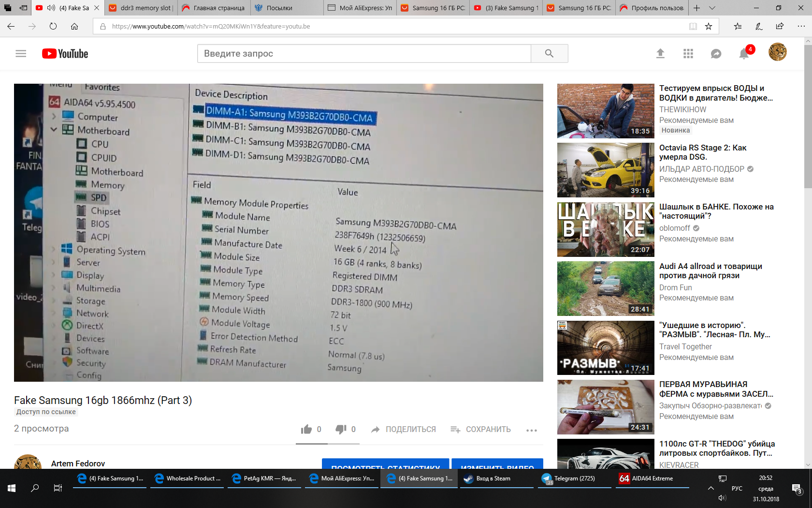The image size is (812, 508).
Task: Open the Steam login taskbar window
Action: tap(497, 478)
